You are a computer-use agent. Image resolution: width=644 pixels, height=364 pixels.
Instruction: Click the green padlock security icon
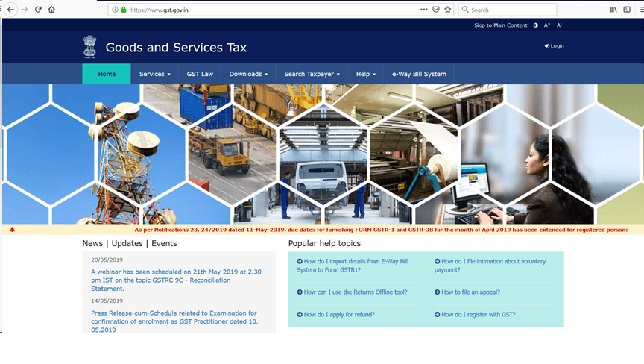tap(123, 10)
